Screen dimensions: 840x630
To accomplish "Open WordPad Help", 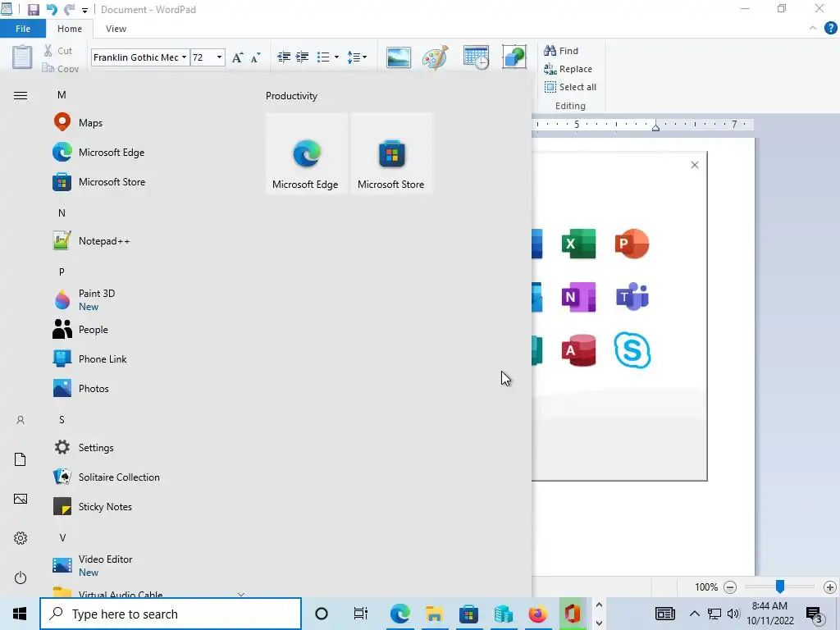I will (x=830, y=29).
